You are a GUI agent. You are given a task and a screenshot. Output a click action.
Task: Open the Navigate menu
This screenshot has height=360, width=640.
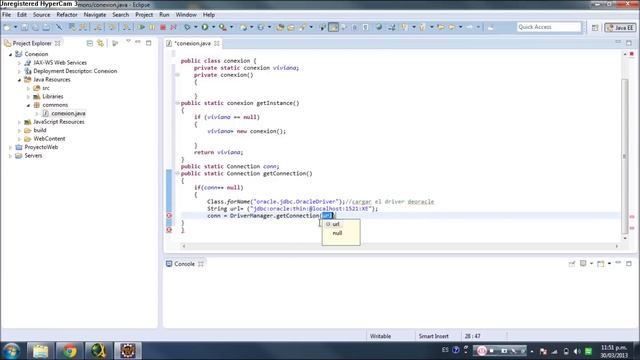[95, 15]
